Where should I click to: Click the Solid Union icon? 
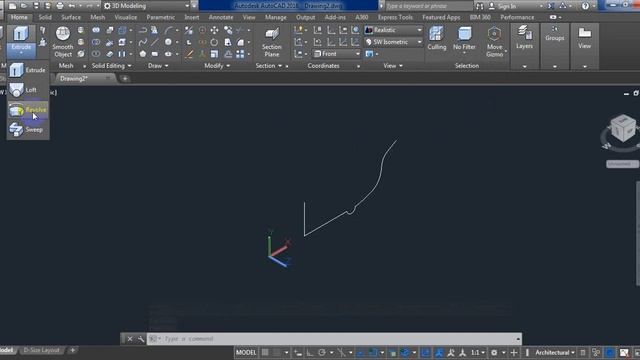point(96,30)
